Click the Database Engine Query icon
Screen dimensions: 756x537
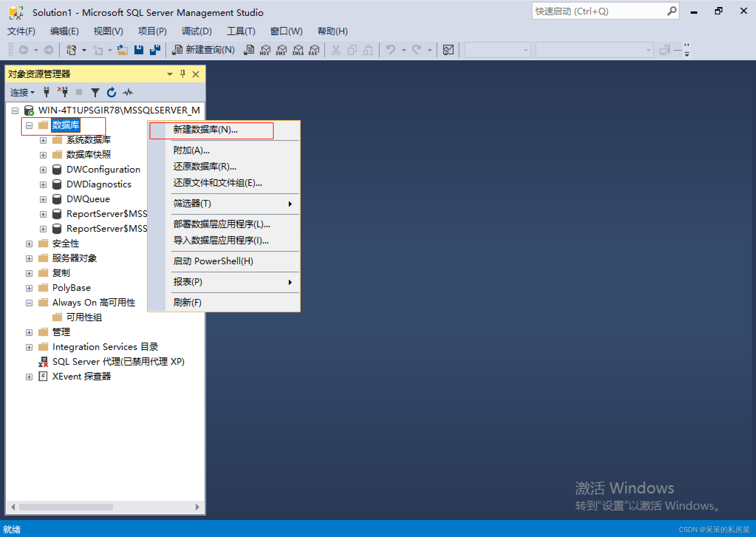coord(249,50)
